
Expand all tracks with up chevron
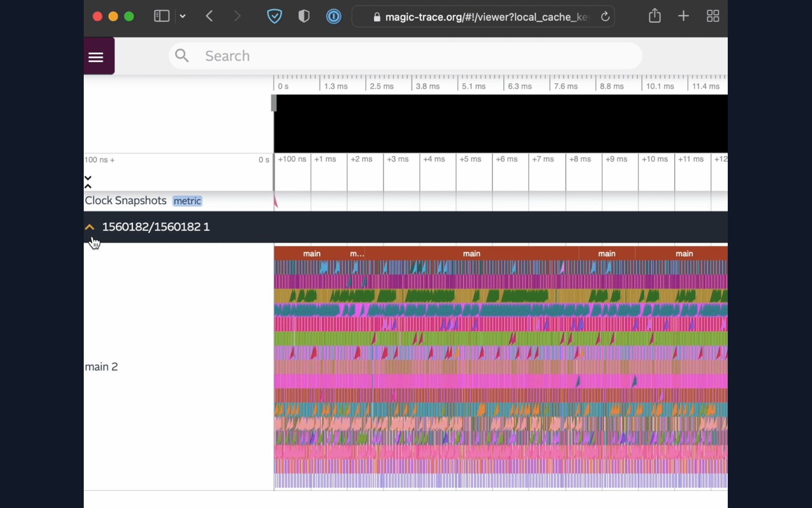pos(88,186)
